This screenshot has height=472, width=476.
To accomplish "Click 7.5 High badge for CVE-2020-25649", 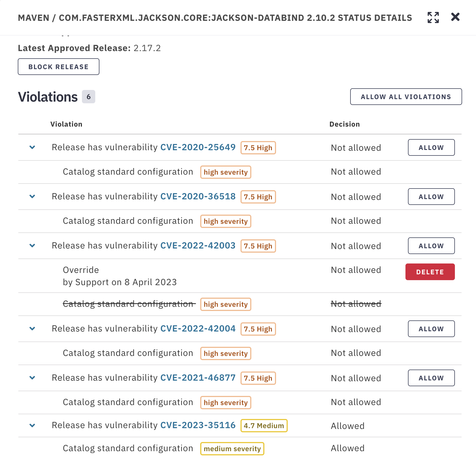I will (258, 148).
